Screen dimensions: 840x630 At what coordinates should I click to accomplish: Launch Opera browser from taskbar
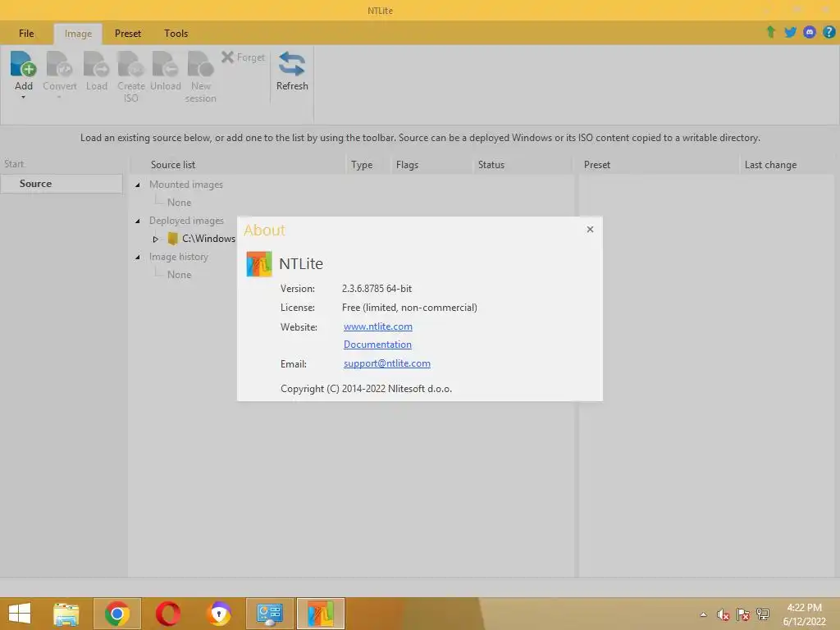167,614
